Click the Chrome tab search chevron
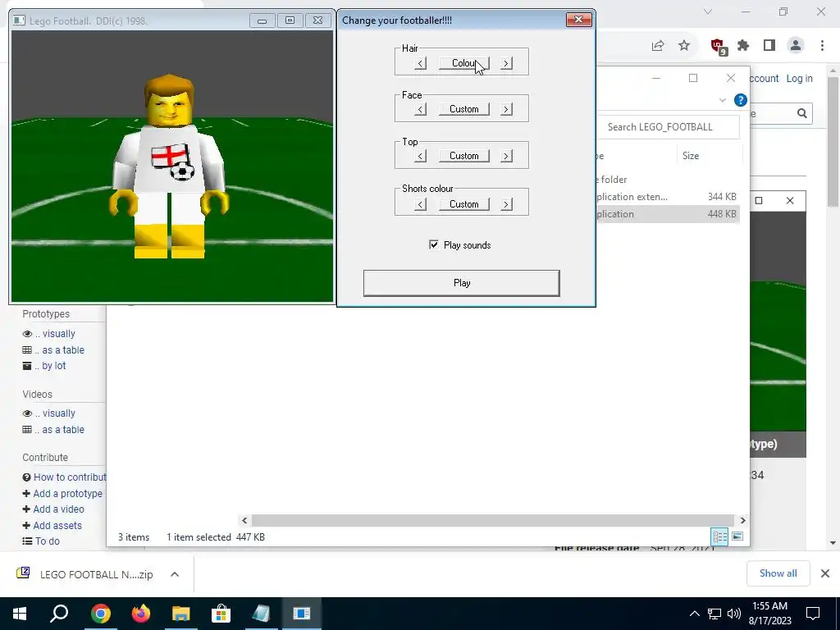This screenshot has width=840, height=630. click(708, 11)
